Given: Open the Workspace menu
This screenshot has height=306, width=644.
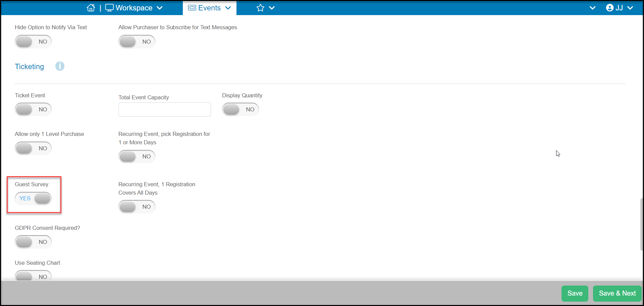Looking at the screenshot, I should click(134, 8).
